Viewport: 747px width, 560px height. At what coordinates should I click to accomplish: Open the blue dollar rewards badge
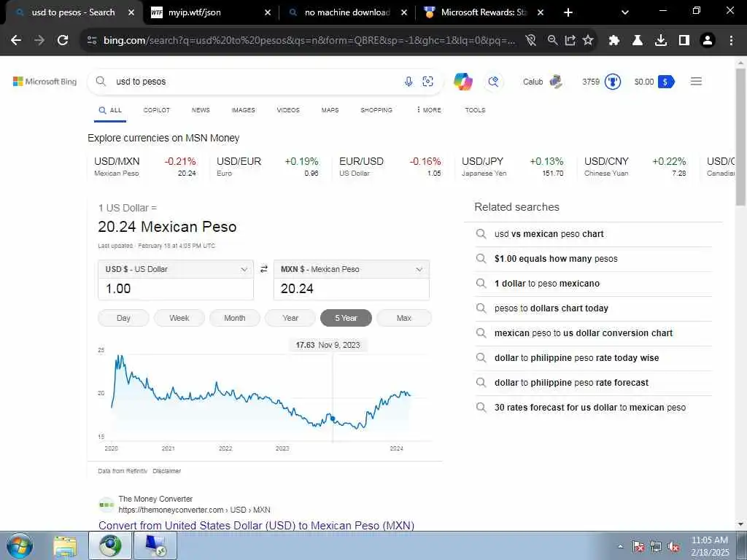666,82
